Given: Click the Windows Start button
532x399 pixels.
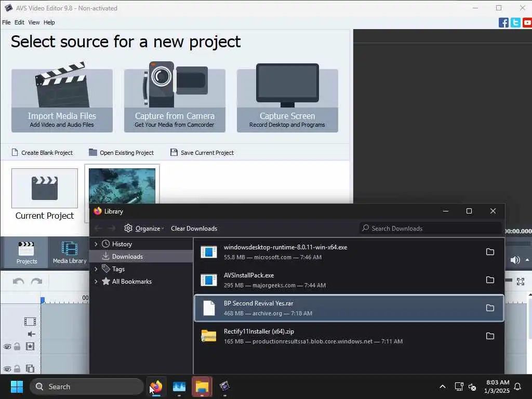Looking at the screenshot, I should point(17,387).
